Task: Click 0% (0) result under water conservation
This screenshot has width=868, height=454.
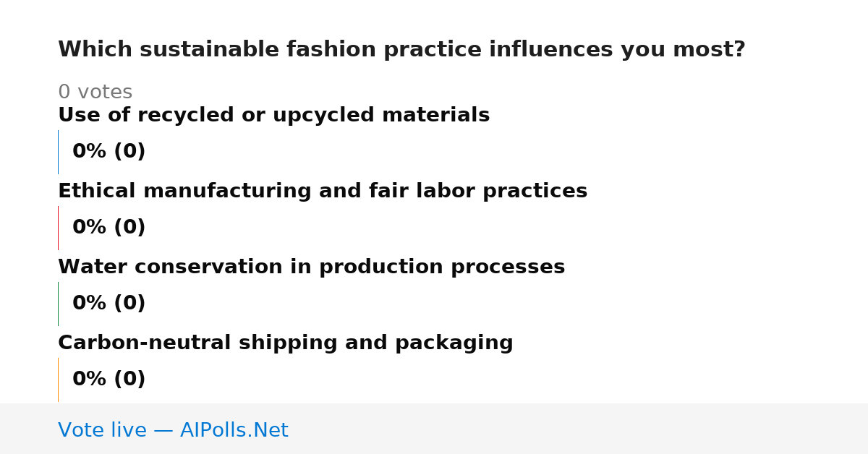Action: (109, 304)
